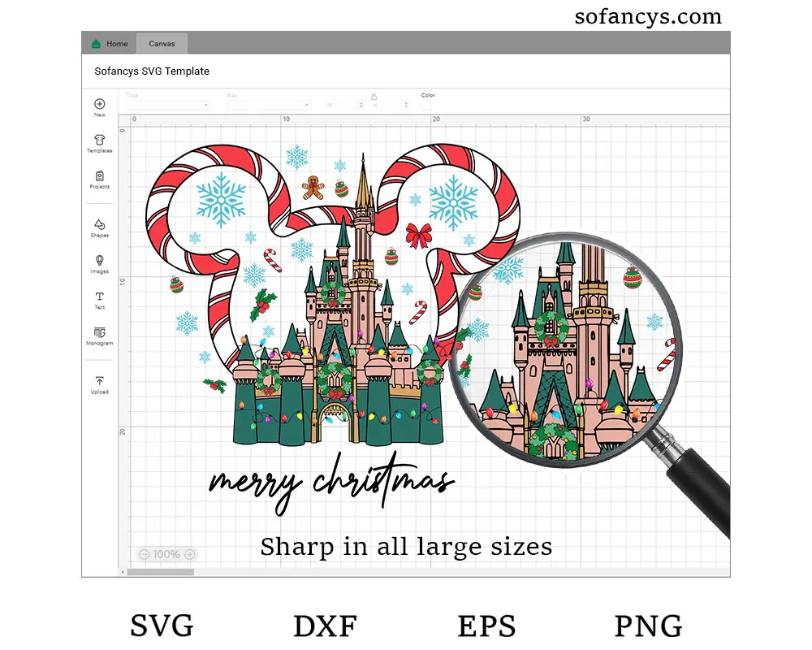The height and width of the screenshot is (650, 812).
Task: Click the Color swatch box
Action: point(426,105)
